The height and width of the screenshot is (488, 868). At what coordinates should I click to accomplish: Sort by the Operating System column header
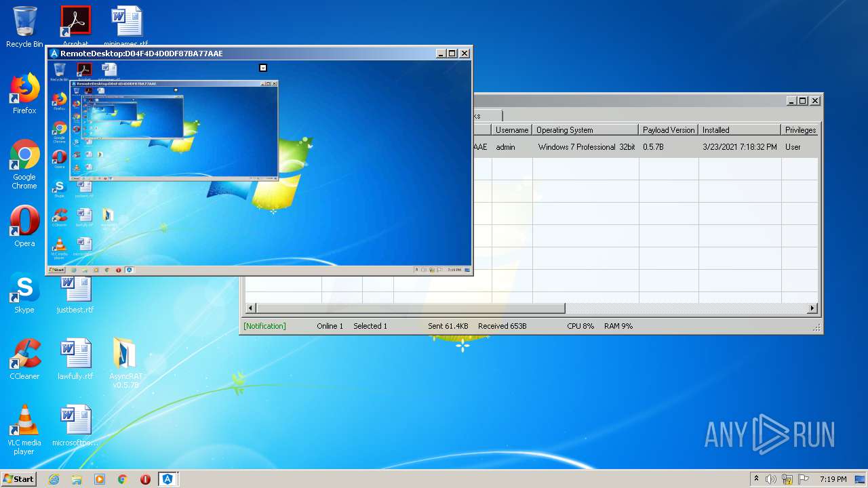[585, 129]
